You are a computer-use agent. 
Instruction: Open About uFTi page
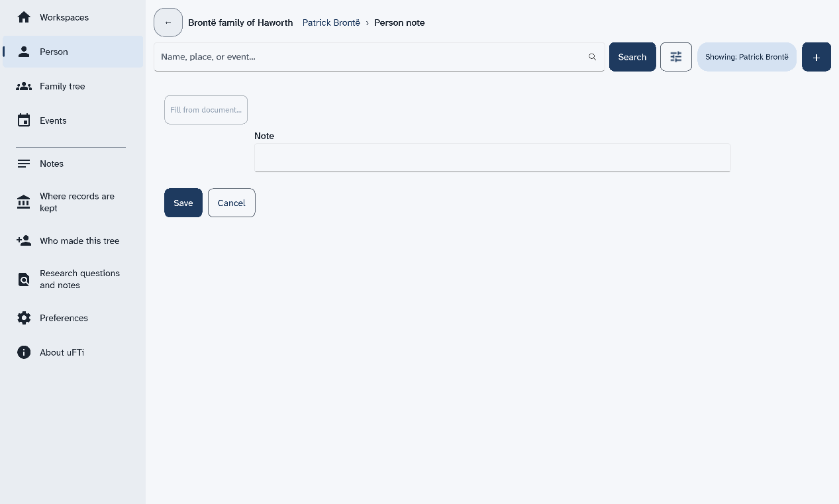point(73,352)
